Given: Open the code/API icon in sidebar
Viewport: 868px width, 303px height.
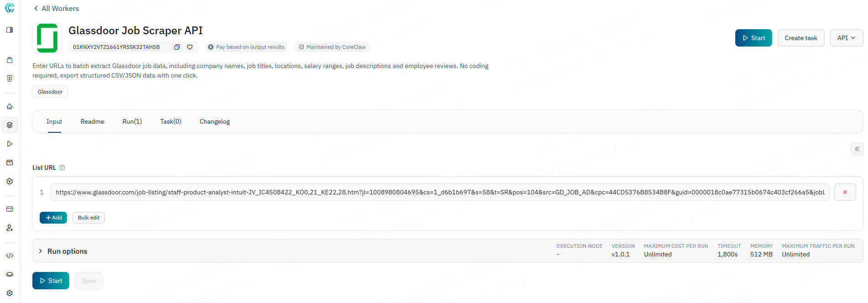Looking at the screenshot, I should [10, 256].
